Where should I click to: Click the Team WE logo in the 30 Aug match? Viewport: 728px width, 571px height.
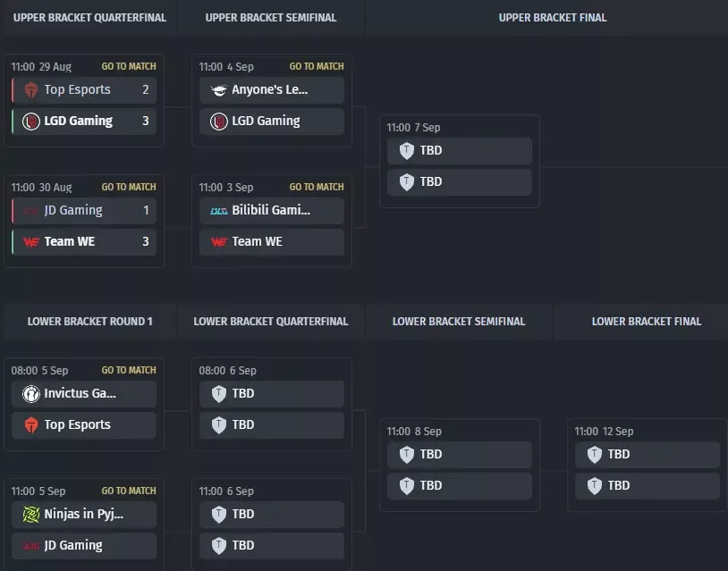(31, 241)
